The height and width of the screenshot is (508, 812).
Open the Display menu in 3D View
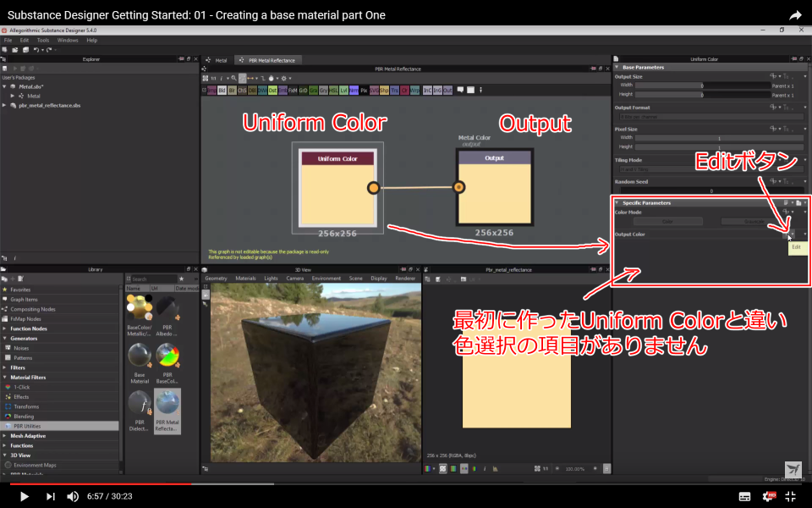pos(379,279)
